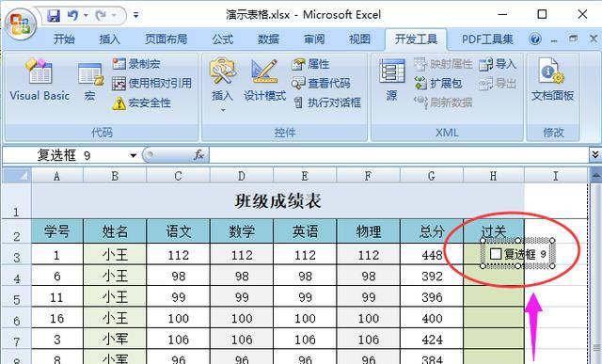This screenshot has height=364, width=602.
Task: Open the Name Box dropdown arrow
Action: tap(133, 155)
